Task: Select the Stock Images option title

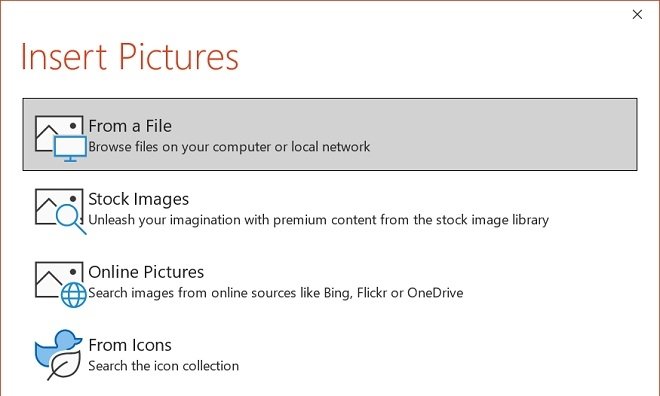Action: point(138,199)
